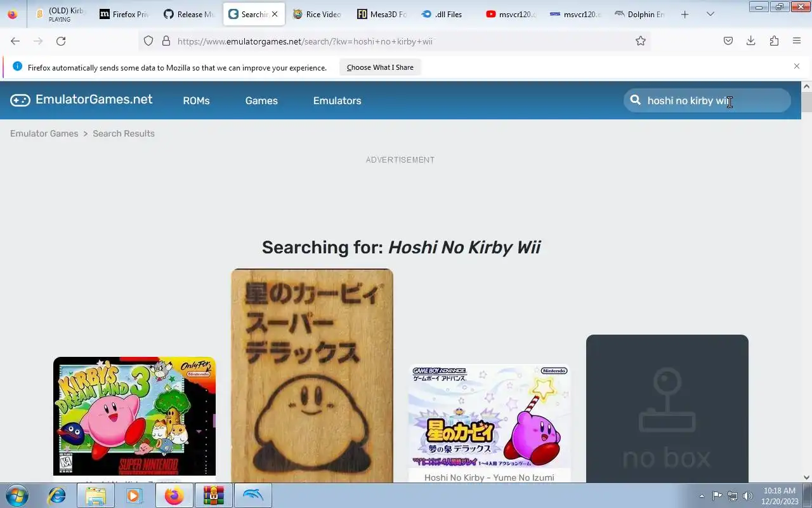Image resolution: width=812 pixels, height=508 pixels.
Task: Open WinRAR from the taskbar
Action: click(x=213, y=495)
